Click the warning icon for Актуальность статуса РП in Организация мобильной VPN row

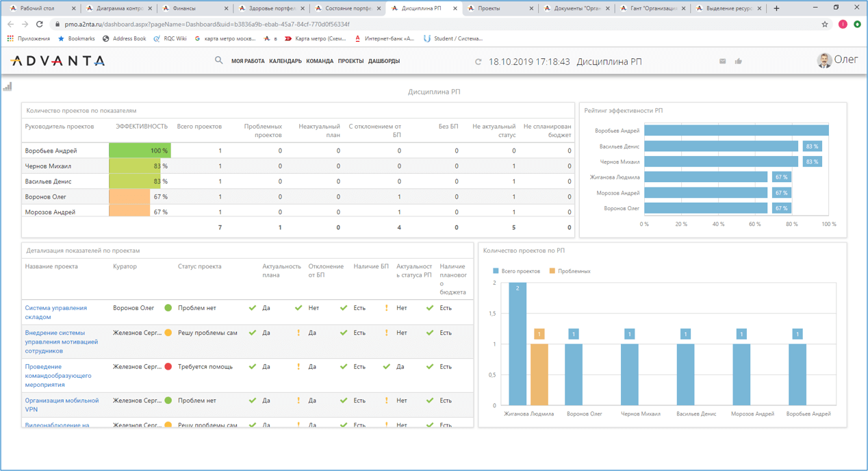click(x=387, y=400)
